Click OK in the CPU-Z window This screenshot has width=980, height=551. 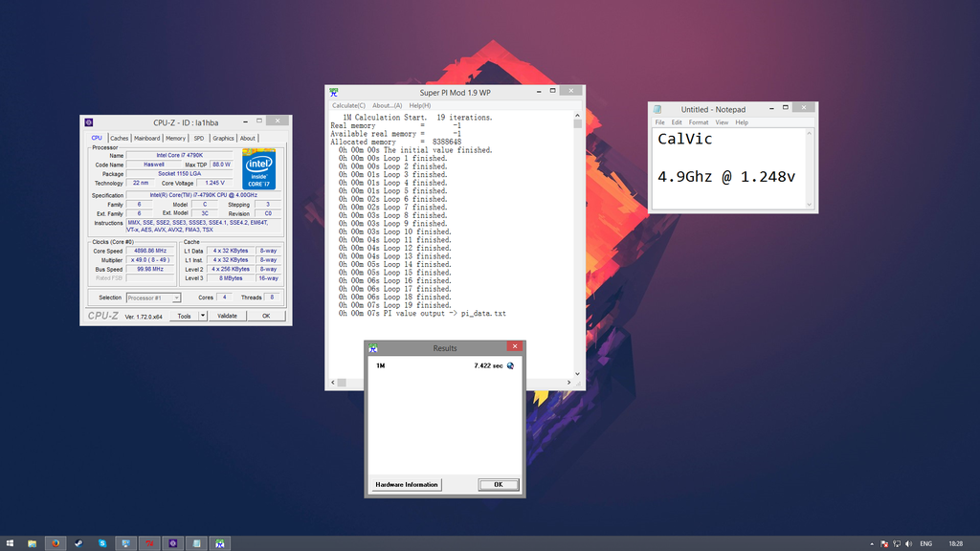tap(266, 316)
